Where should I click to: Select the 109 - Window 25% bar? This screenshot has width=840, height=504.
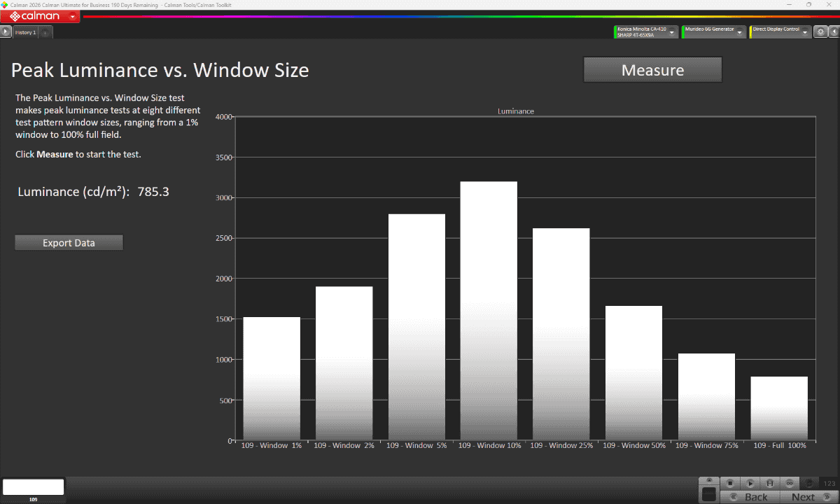[x=561, y=334]
